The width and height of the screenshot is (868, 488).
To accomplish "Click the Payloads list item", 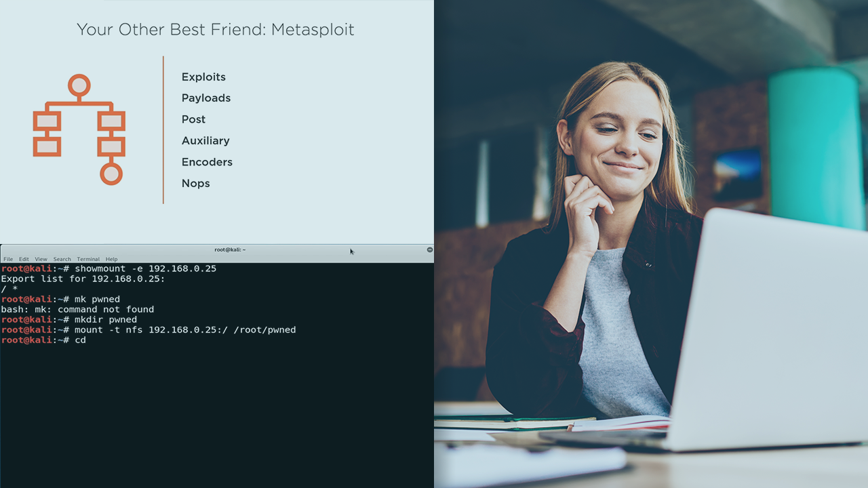I will click(x=205, y=98).
